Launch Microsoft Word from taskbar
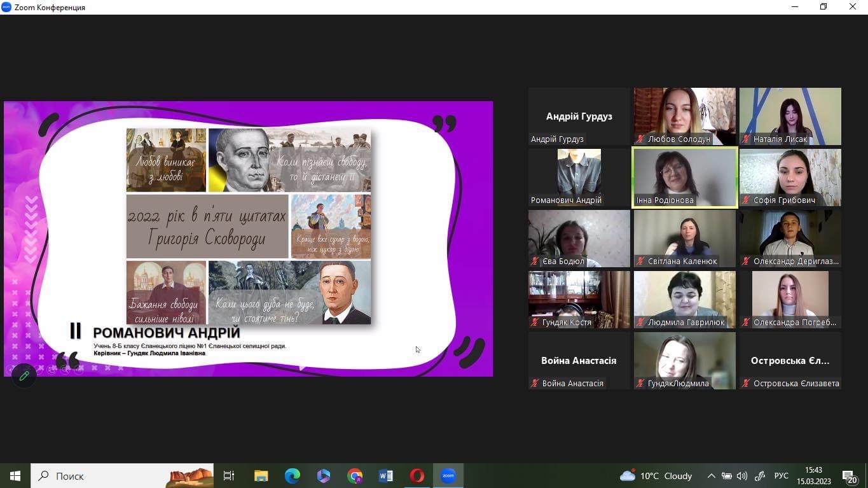Viewport: 868px width, 488px height. pyautogui.click(x=386, y=476)
